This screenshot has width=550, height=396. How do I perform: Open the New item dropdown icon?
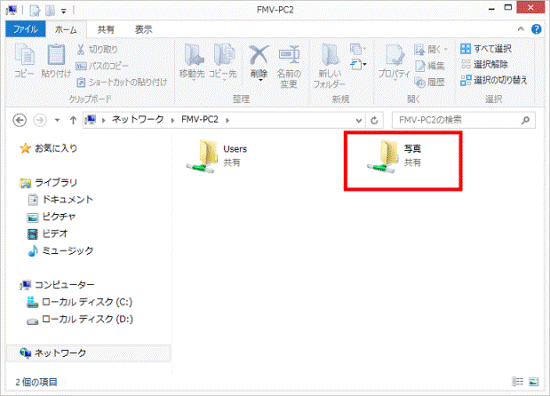358,49
